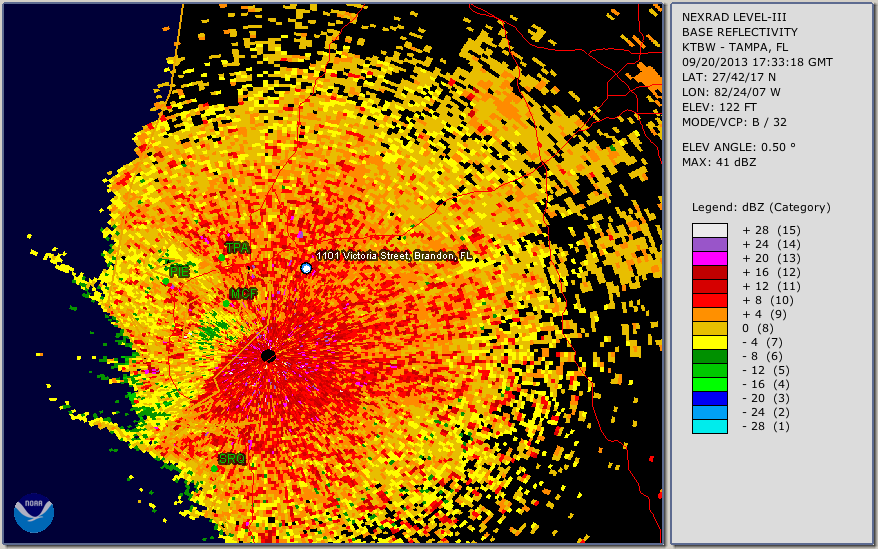Click the '09/20/2013 17:33:18 GMT' timestamp

coord(757,62)
